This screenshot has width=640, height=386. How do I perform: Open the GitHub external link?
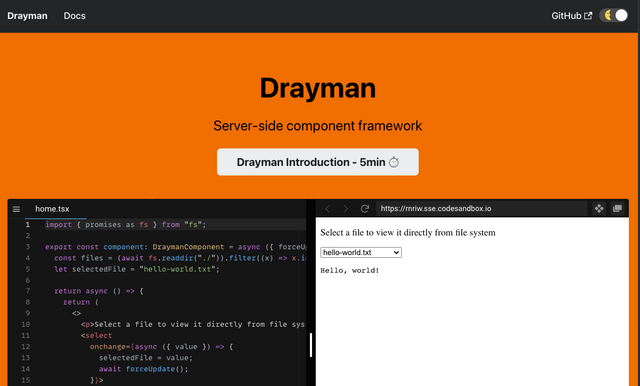571,16
